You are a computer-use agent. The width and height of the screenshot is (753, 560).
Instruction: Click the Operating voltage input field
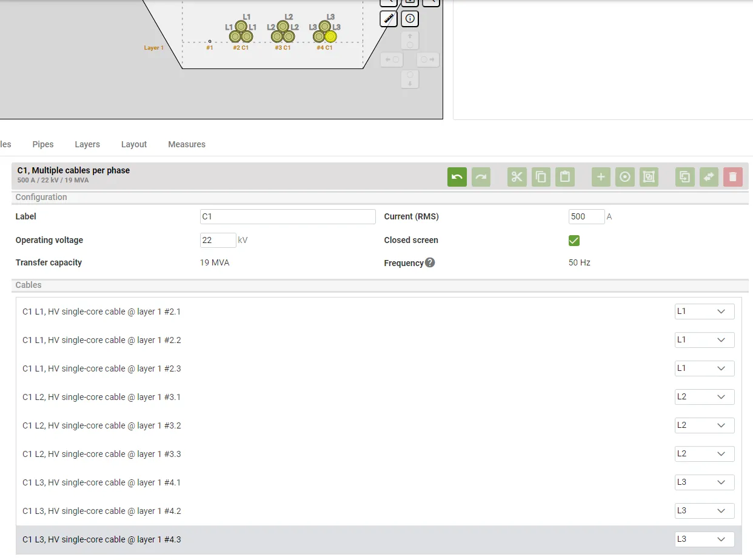point(218,241)
